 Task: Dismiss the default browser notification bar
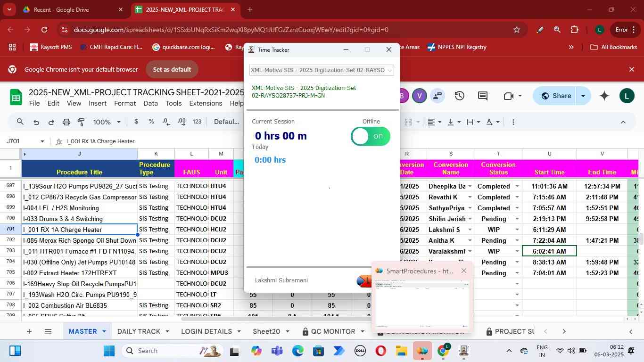(x=632, y=69)
